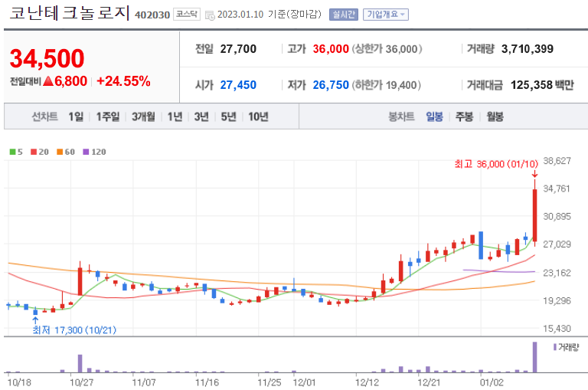Switch to the 일봉 candlestick chart
This screenshot has width=588, height=390.
tap(435, 116)
